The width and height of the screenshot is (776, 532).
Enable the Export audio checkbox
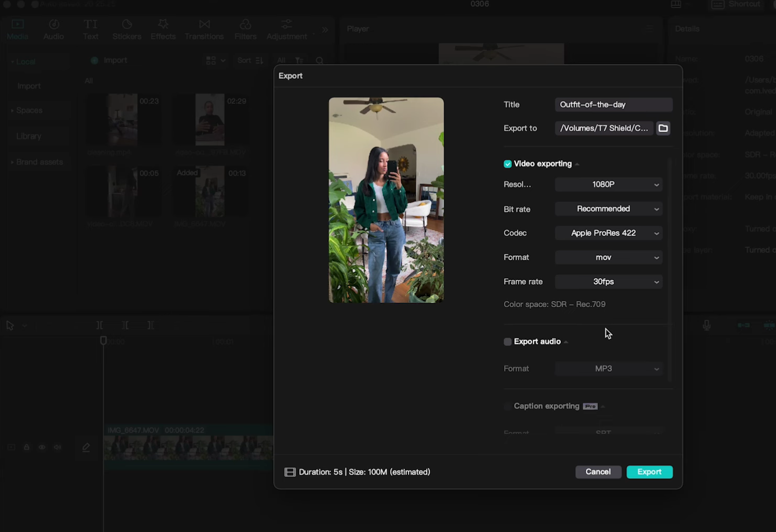(508, 342)
